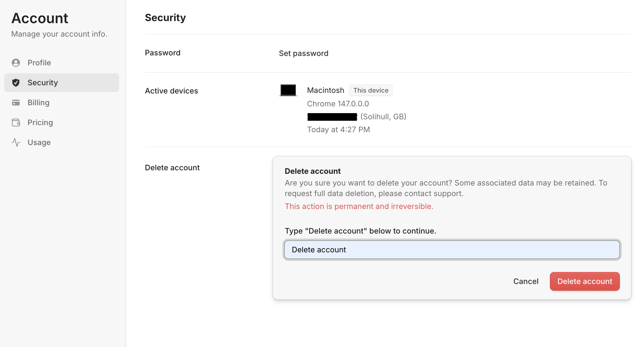Open the Pricing section

(40, 123)
